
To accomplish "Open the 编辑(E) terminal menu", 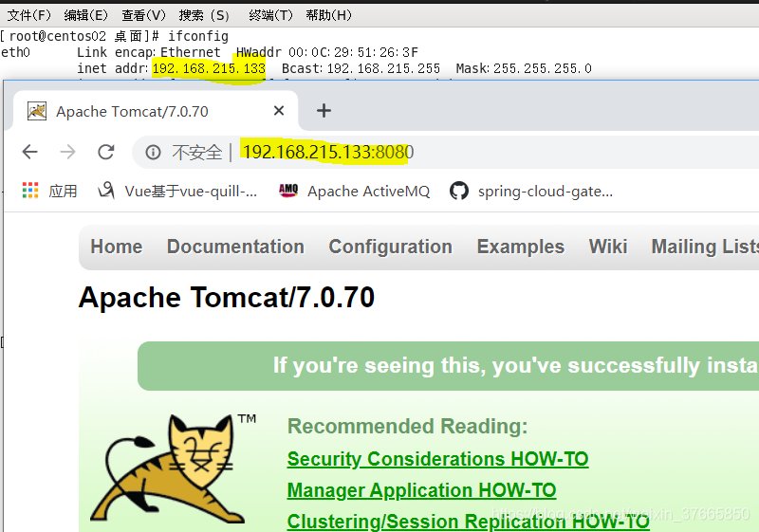I will (85, 15).
